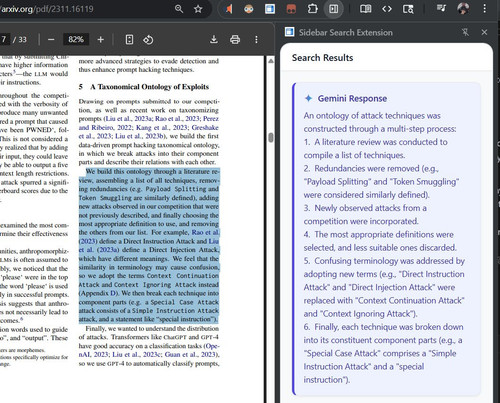
Task: Open the red box extension icon
Action: [291, 9]
